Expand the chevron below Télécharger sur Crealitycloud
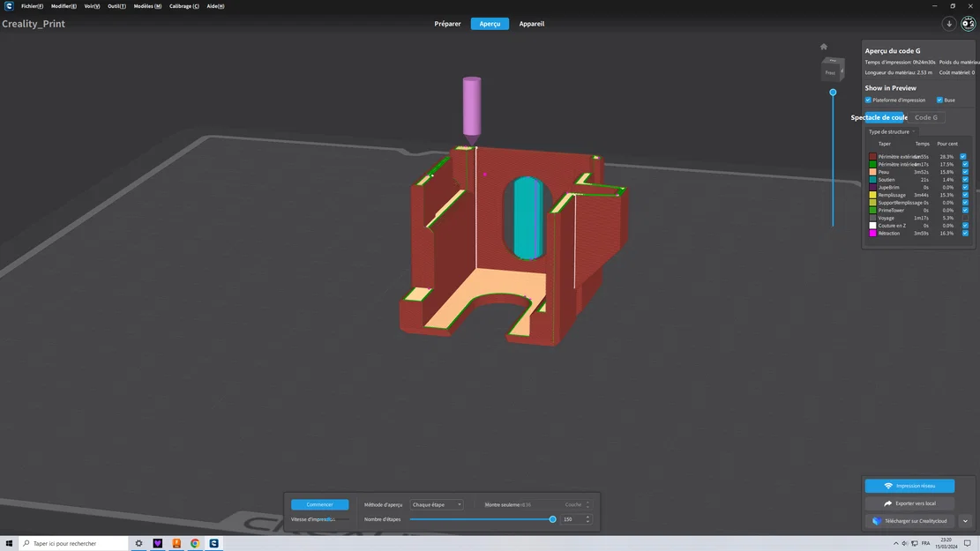 click(964, 520)
